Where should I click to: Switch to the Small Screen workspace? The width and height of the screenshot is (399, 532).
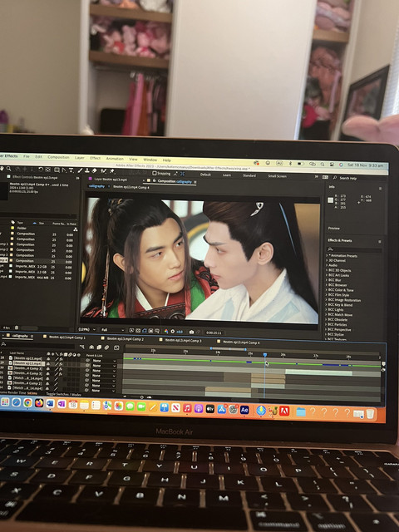click(x=277, y=176)
